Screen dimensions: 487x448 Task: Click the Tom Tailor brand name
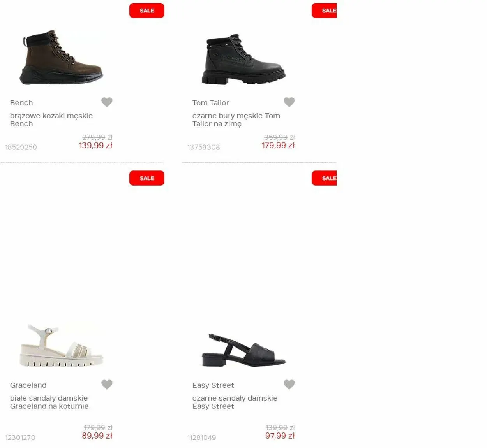(210, 103)
